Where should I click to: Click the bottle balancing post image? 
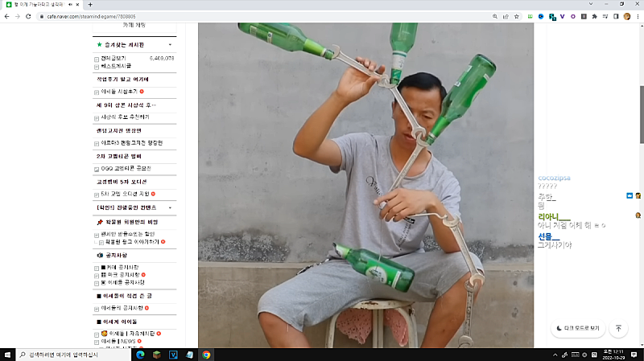tap(365, 185)
